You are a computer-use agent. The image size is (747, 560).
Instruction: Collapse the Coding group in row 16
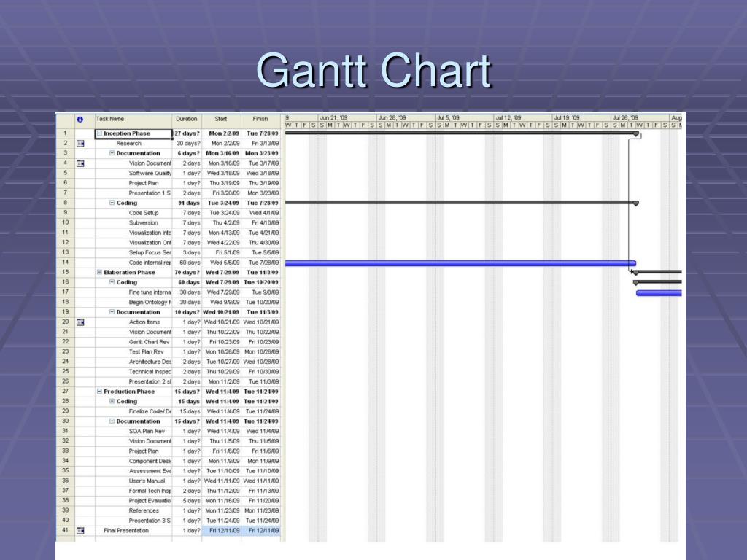click(x=112, y=282)
